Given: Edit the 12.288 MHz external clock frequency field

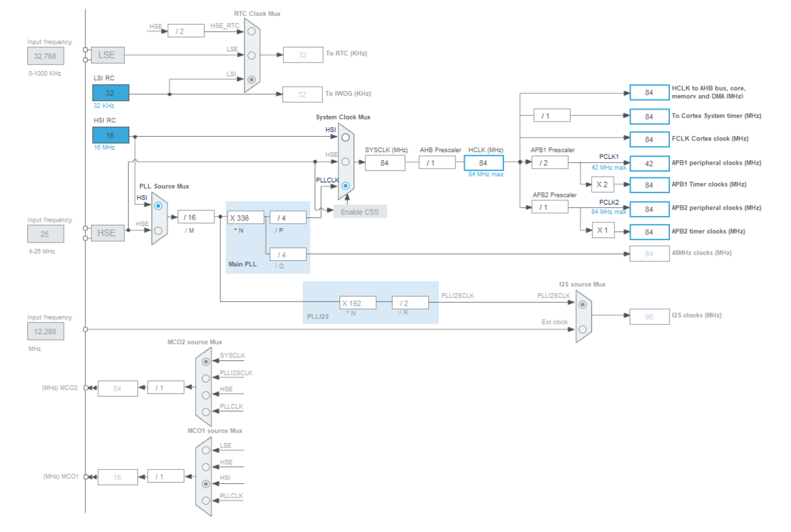Looking at the screenshot, I should (46, 331).
